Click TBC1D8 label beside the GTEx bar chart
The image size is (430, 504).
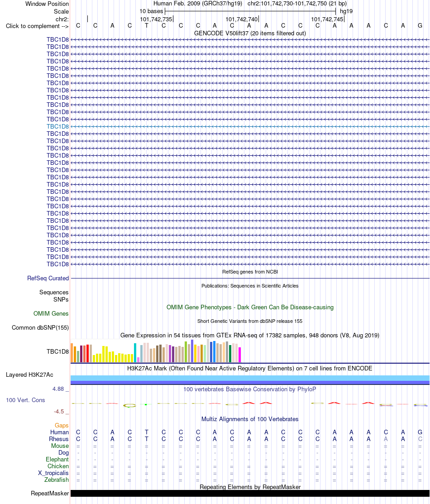57,351
